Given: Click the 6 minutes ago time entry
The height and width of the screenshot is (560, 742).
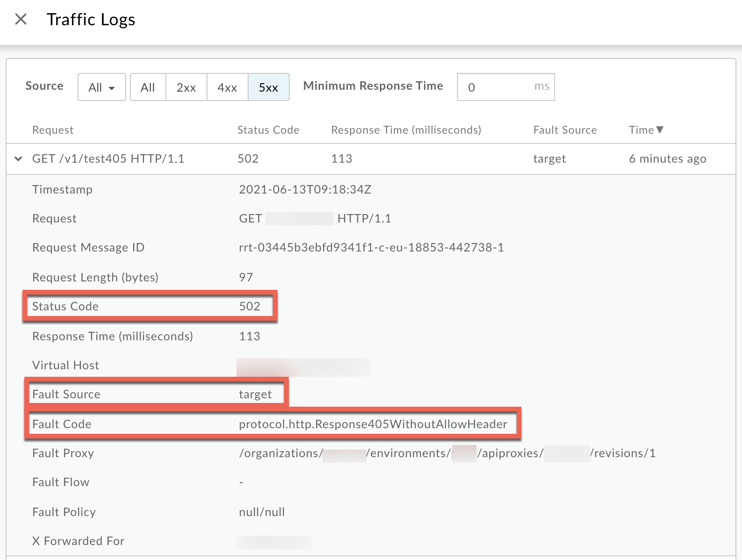Looking at the screenshot, I should click(667, 159).
